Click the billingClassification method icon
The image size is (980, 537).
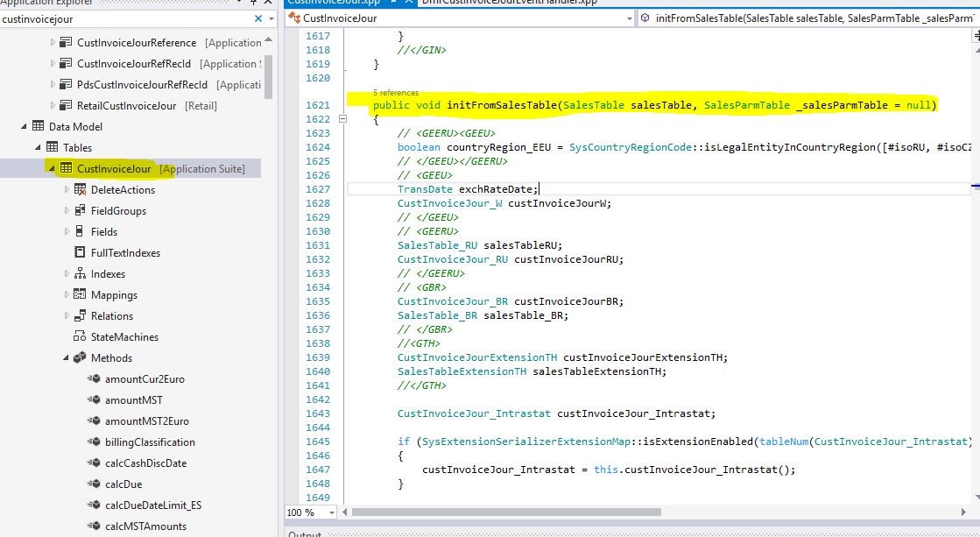[94, 442]
